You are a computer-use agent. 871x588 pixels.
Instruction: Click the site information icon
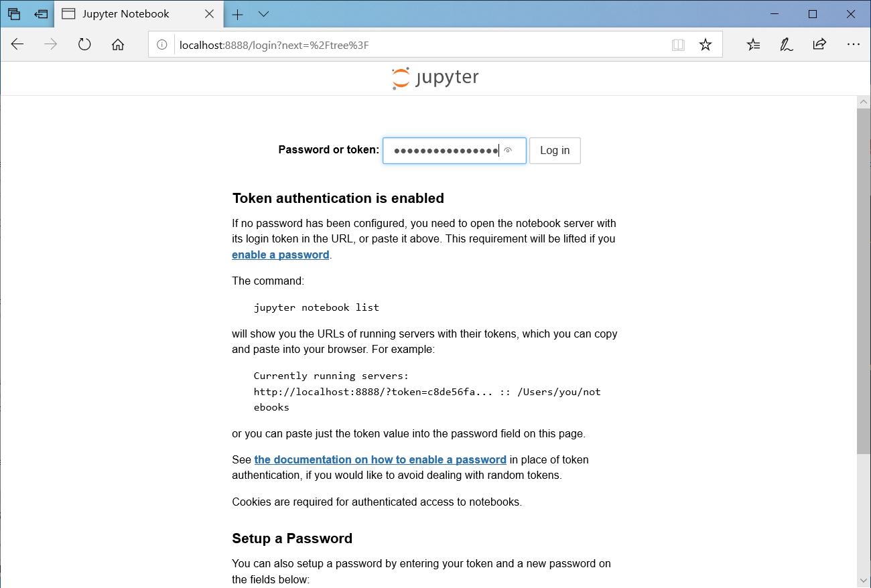(x=161, y=45)
